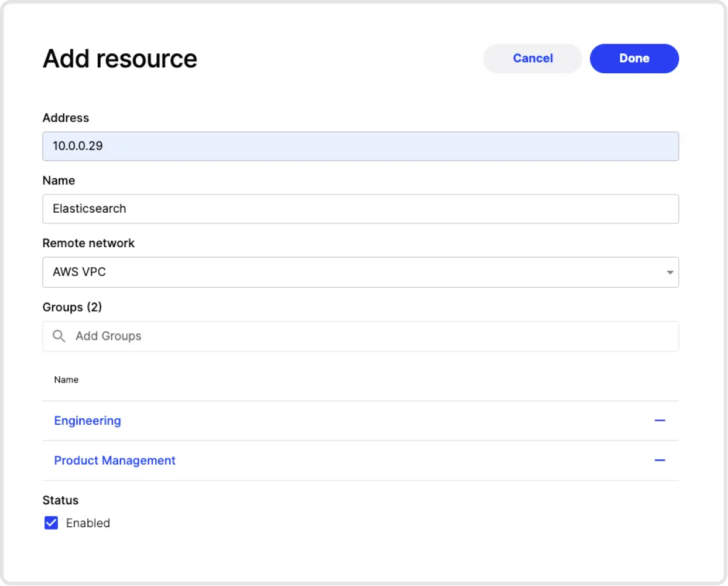Click the Address field showing 10.0.0.29
The width and height of the screenshot is (728, 586).
[x=360, y=146]
